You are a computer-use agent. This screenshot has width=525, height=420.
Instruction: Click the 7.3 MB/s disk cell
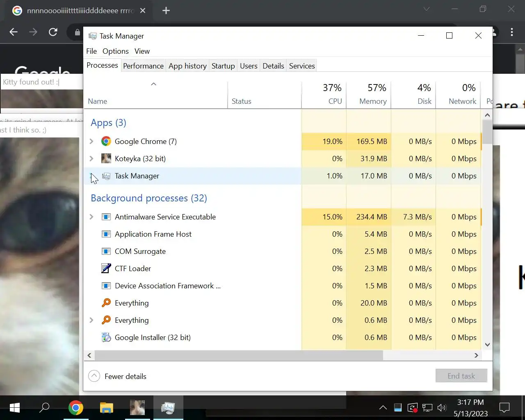(413, 217)
